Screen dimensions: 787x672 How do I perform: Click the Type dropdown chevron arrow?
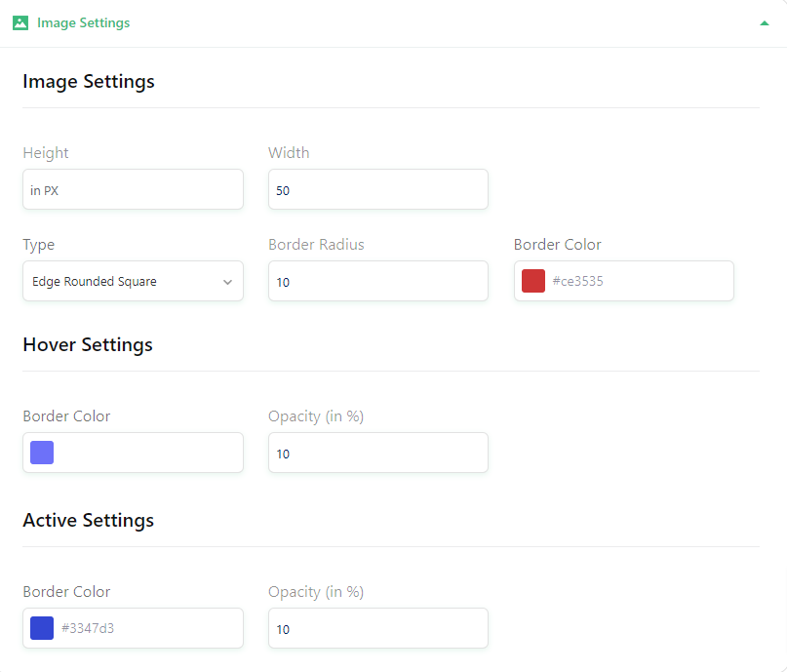[227, 282]
